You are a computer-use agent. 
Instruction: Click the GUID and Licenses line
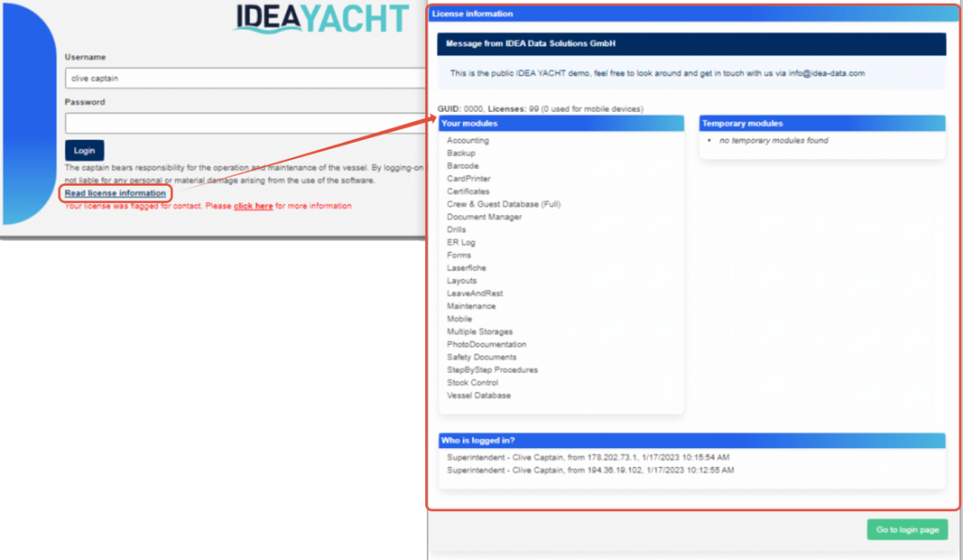point(541,109)
